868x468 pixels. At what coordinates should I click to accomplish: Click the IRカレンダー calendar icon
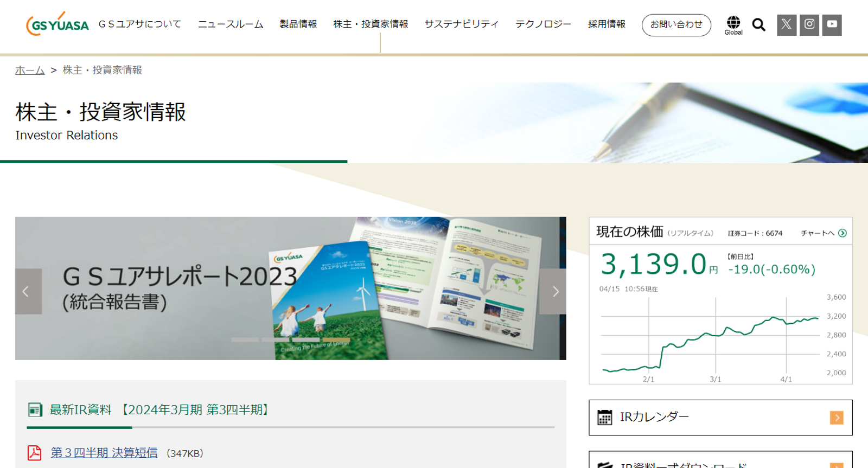coord(604,418)
